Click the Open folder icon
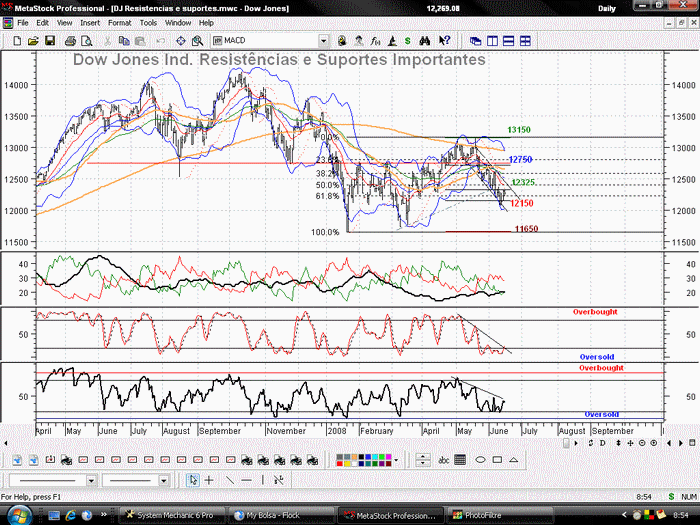Image resolution: width=700 pixels, height=525 pixels. click(x=33, y=41)
